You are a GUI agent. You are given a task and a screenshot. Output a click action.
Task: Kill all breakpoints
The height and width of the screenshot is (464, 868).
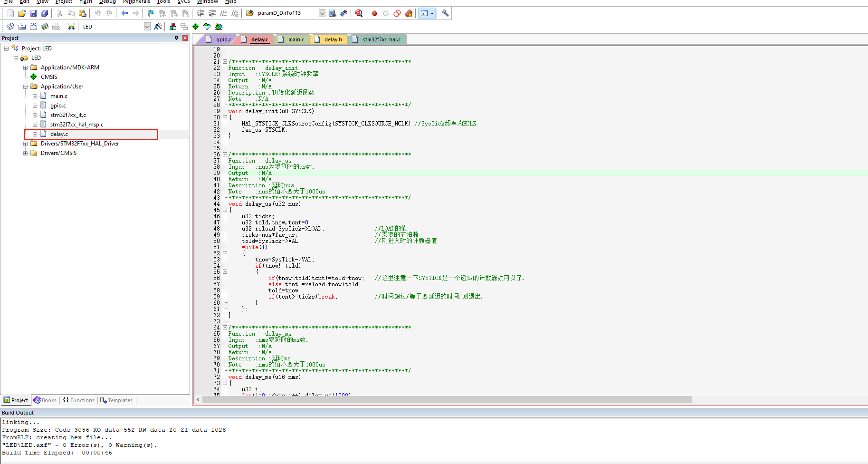coord(409,13)
